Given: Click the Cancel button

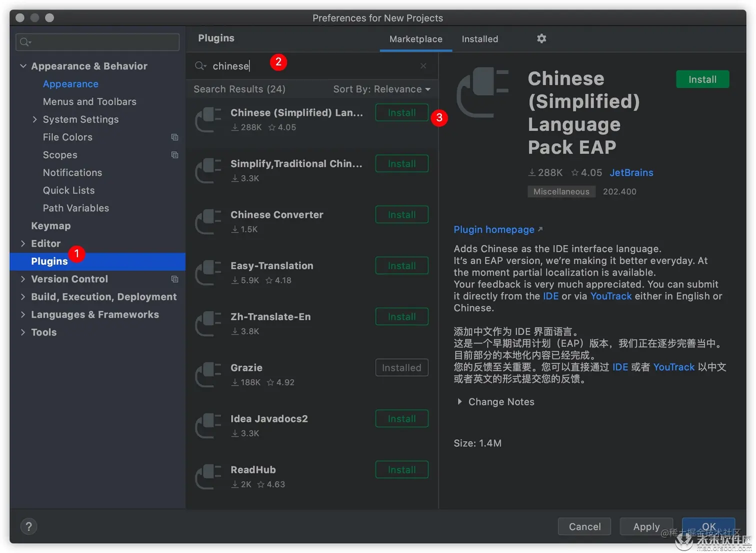Looking at the screenshot, I should 584,526.
